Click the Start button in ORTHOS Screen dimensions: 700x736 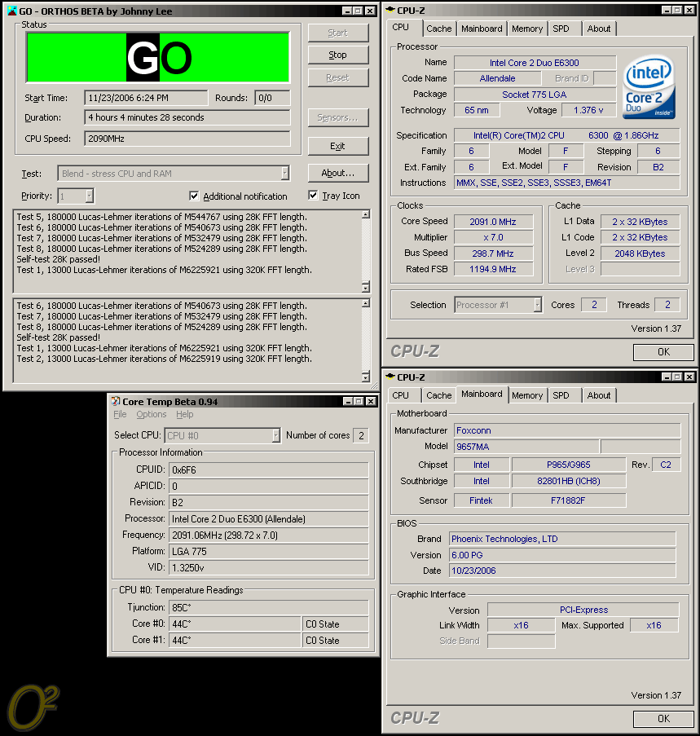pyautogui.click(x=338, y=33)
